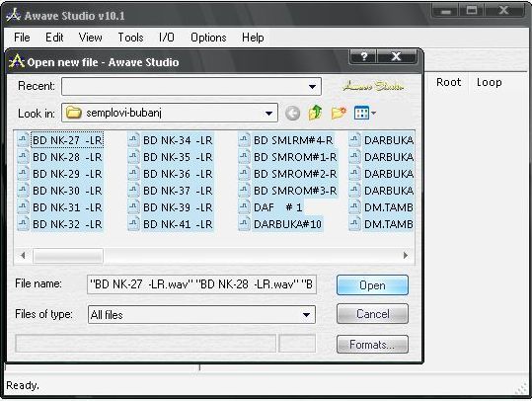Screen dimensions: 532x401
Task: Expand the Recent files dropdown
Action: [313, 87]
